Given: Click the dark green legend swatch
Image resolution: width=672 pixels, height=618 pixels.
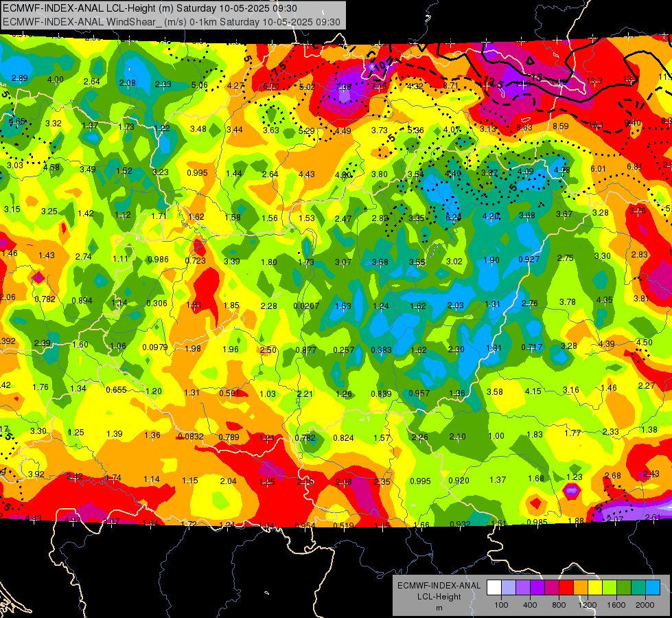Looking at the screenshot, I should [x=623, y=588].
